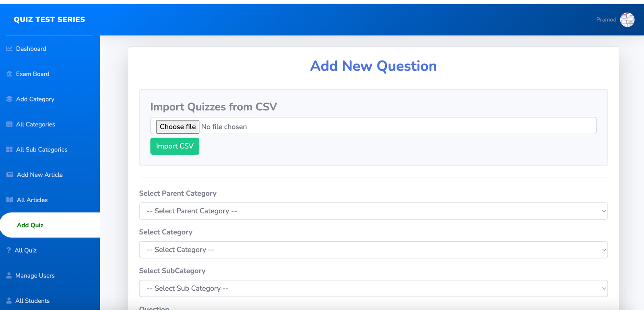Select the All Sub Categories grid icon
Screen dimensions: 644x310
click(9, 149)
